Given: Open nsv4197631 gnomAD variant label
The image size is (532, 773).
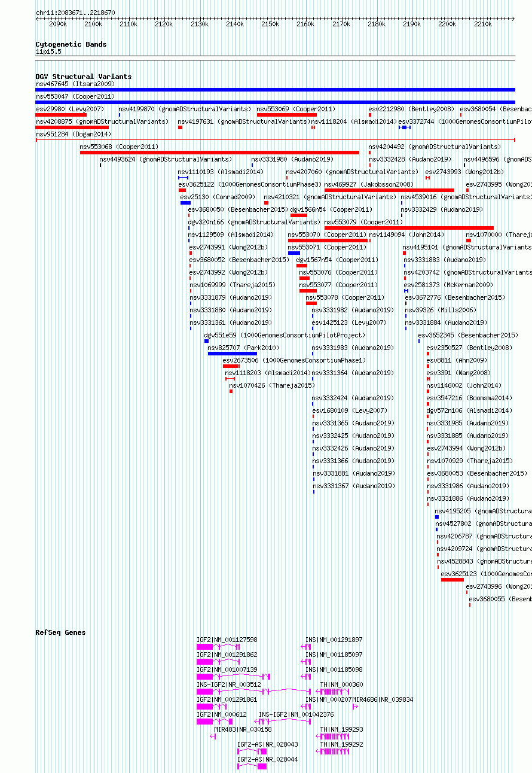Looking at the screenshot, I should 244,121.
